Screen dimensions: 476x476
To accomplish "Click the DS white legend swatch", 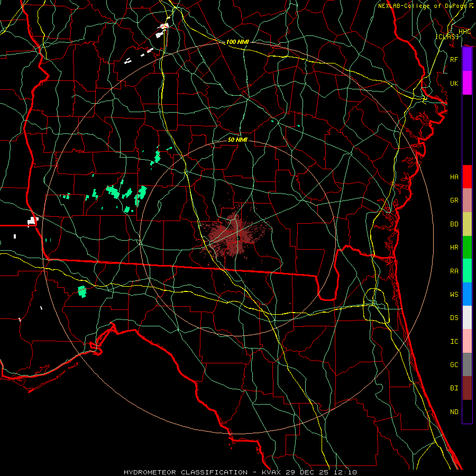I will [x=467, y=317].
